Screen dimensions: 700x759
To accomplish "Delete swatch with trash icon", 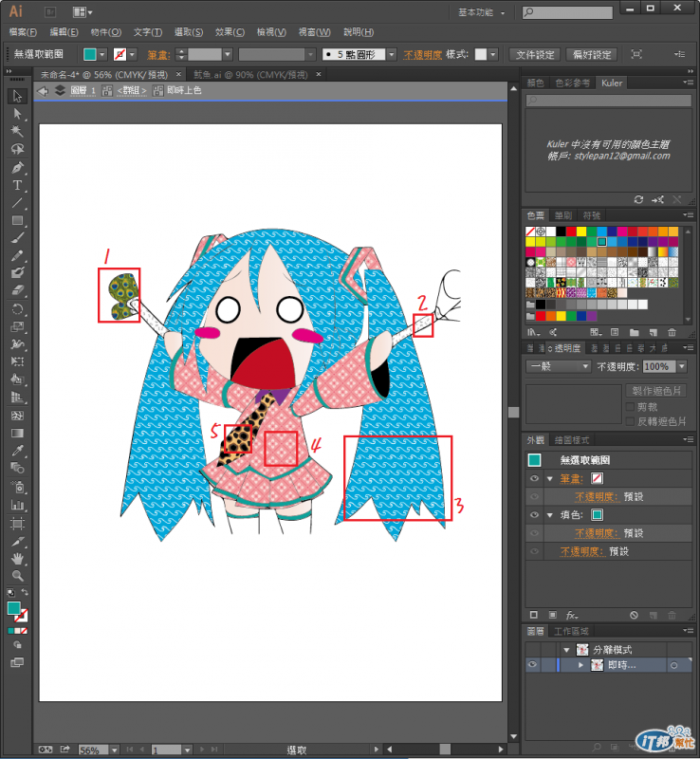I will tap(672, 333).
